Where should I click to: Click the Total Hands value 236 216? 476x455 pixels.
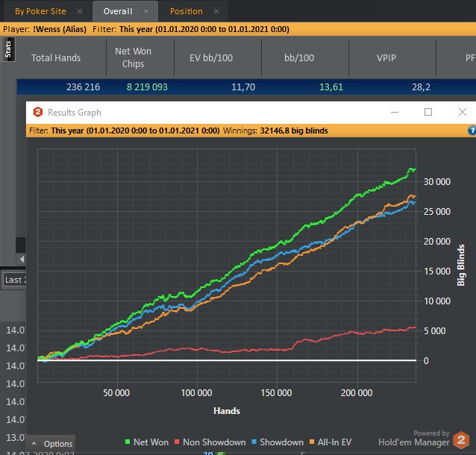(x=83, y=87)
